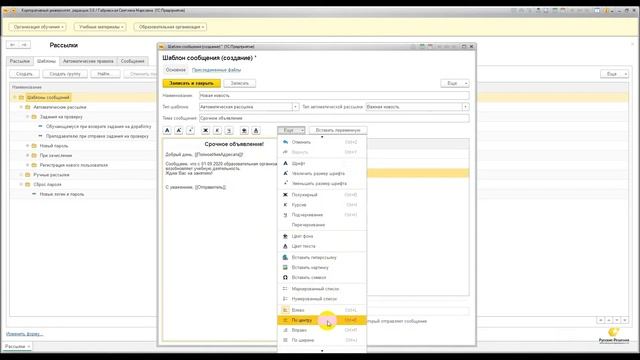Screen dimensions: 640x360
Task: Open Учебные материалы top menu
Action: click(100, 27)
